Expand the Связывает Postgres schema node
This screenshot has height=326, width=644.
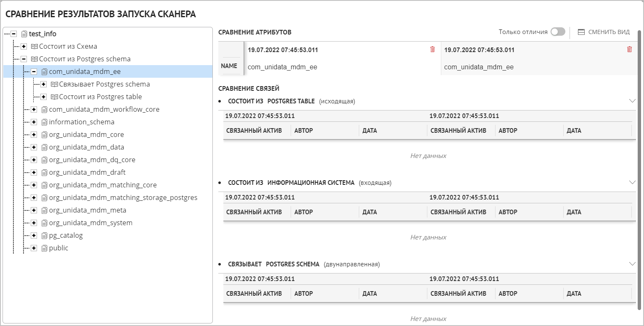click(x=44, y=84)
